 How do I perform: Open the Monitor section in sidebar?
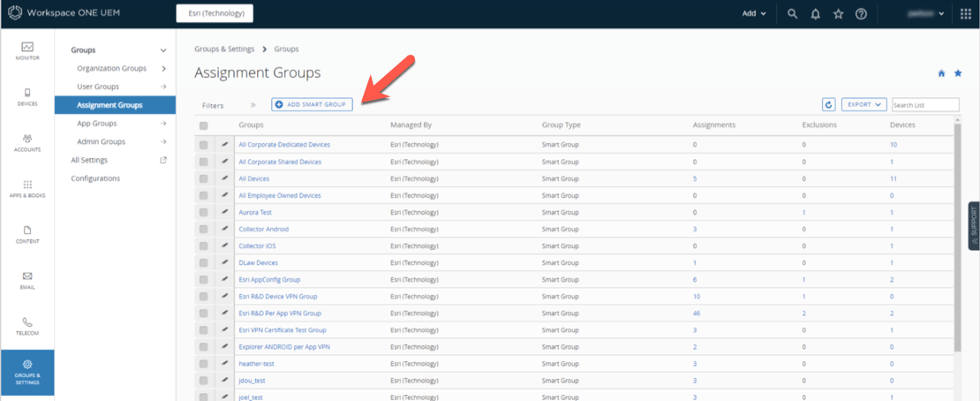pos(27,50)
